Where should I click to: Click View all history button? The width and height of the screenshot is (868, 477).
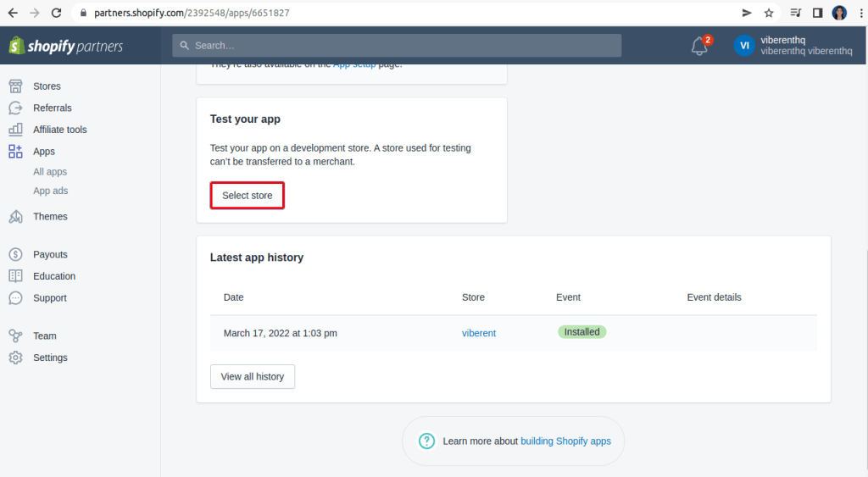coord(252,376)
